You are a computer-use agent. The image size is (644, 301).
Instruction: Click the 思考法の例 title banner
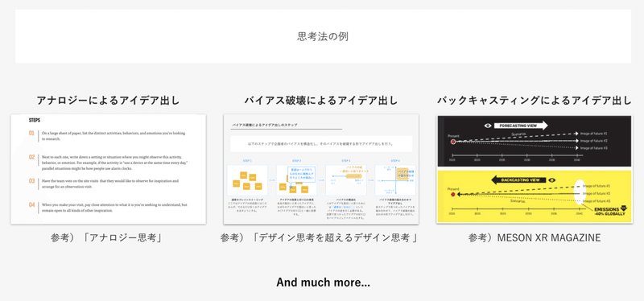323,36
